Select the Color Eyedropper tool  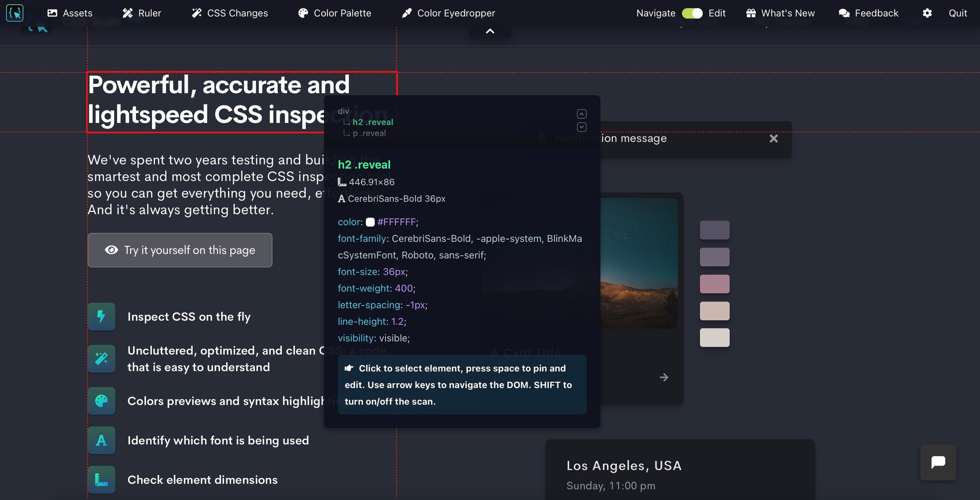point(448,13)
